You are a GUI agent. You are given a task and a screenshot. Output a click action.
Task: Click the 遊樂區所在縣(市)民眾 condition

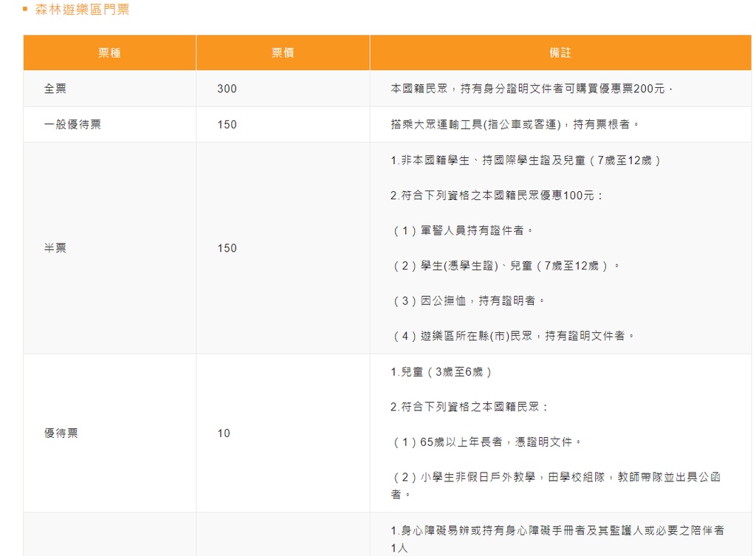(513, 336)
